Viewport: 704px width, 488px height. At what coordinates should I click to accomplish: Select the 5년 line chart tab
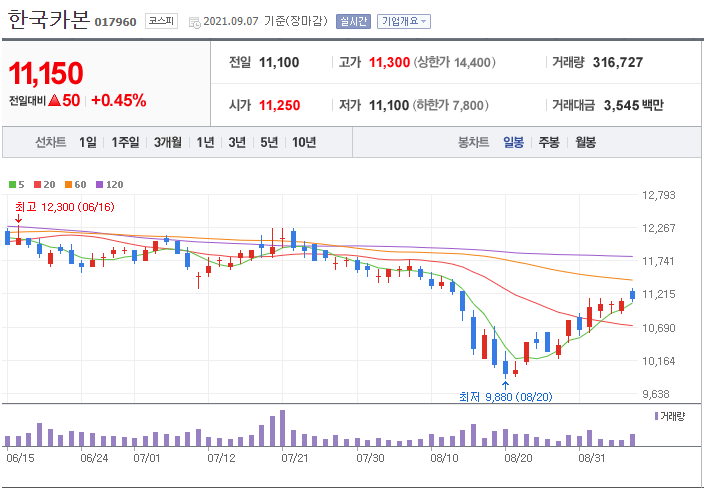click(269, 142)
